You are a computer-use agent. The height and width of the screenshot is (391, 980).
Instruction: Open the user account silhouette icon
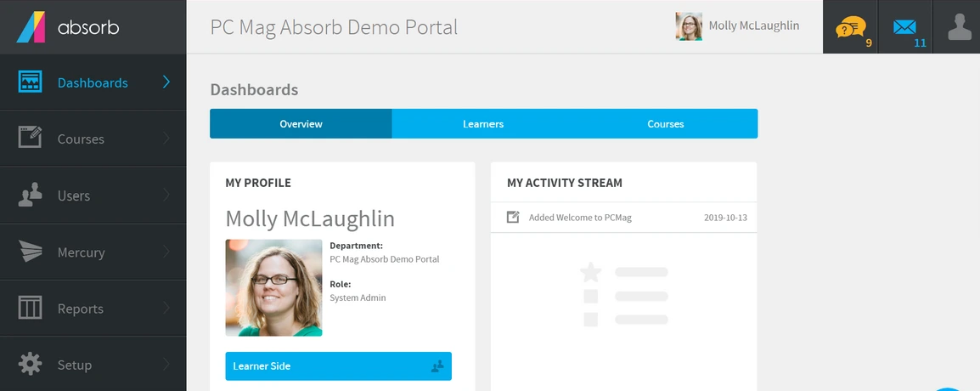pyautogui.click(x=960, y=27)
